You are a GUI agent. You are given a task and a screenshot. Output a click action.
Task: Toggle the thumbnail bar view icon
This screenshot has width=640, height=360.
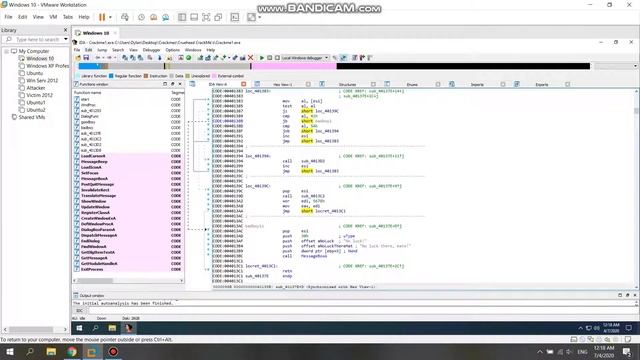[x=194, y=17]
